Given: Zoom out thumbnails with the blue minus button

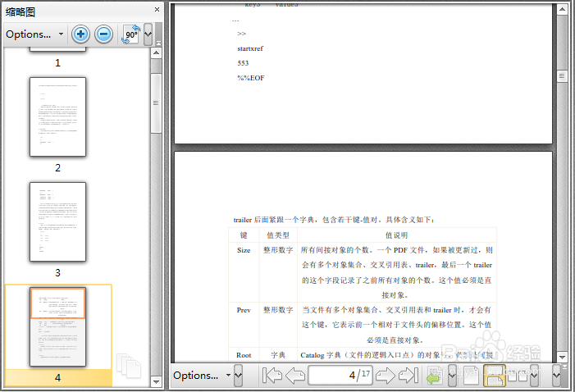Looking at the screenshot, I should click(104, 34).
